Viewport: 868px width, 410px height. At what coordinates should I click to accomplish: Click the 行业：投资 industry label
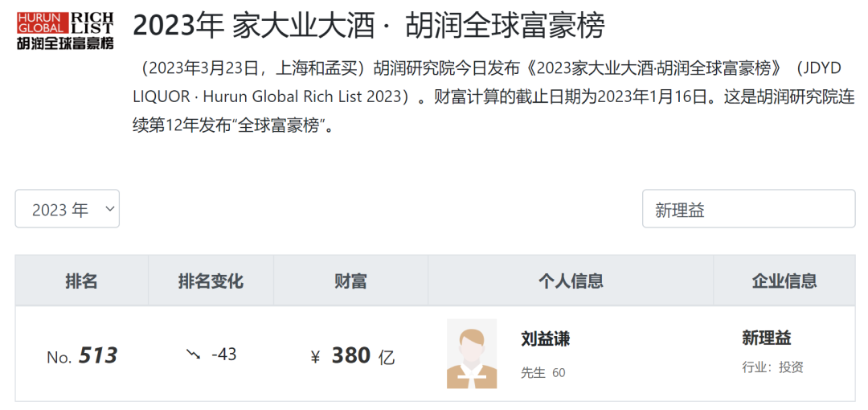pos(772,367)
